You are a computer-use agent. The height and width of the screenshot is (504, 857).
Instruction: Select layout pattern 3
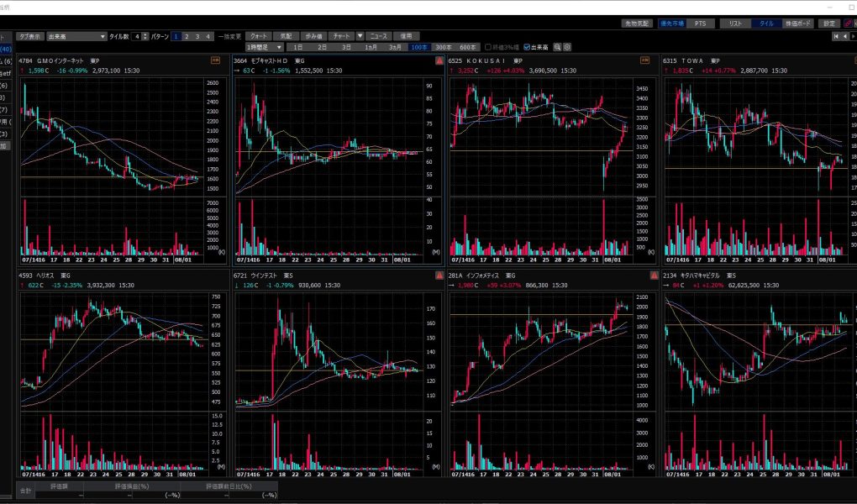(x=197, y=36)
